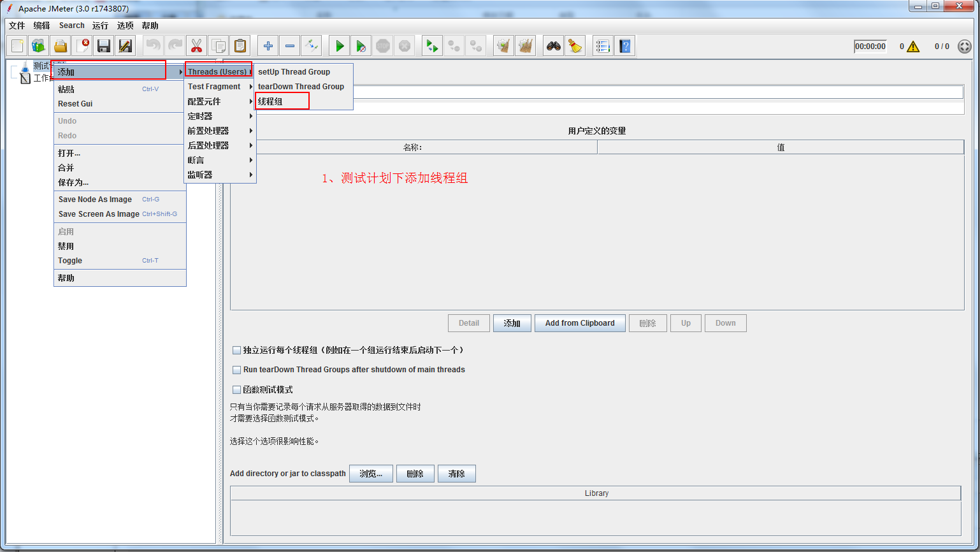Click the Copy pages icon

click(219, 46)
